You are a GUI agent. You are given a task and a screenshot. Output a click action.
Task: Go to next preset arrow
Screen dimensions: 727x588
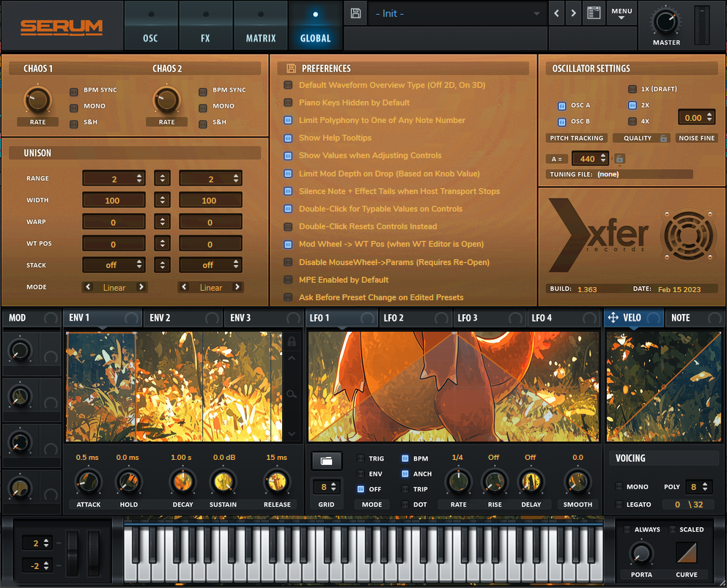(x=574, y=13)
